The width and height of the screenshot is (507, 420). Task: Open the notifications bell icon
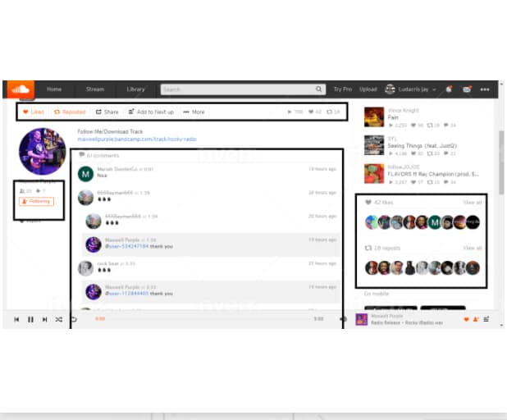pos(449,89)
